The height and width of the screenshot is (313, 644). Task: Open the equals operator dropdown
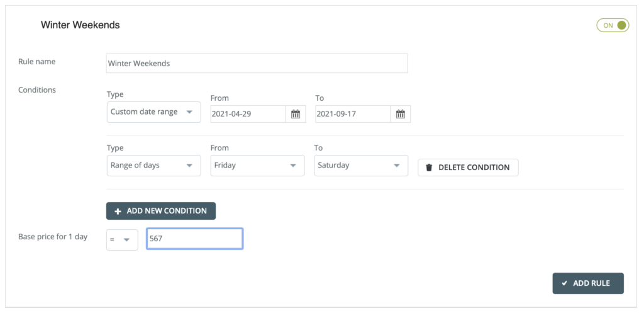122,239
